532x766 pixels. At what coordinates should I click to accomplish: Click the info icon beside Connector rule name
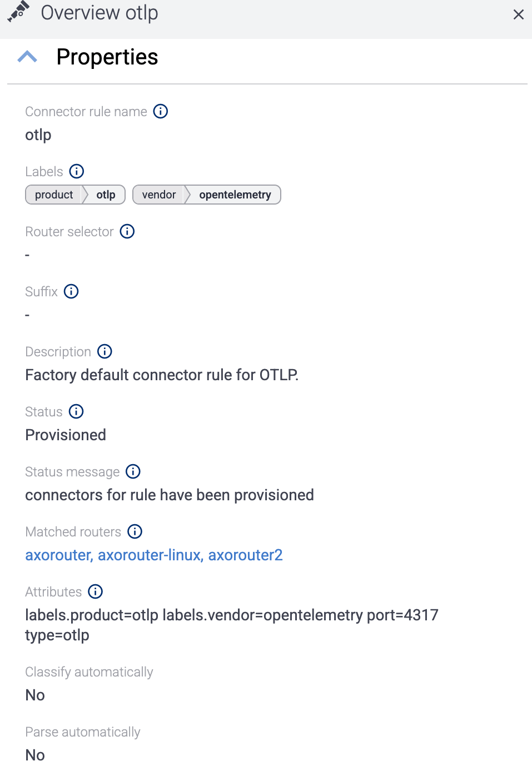point(160,111)
